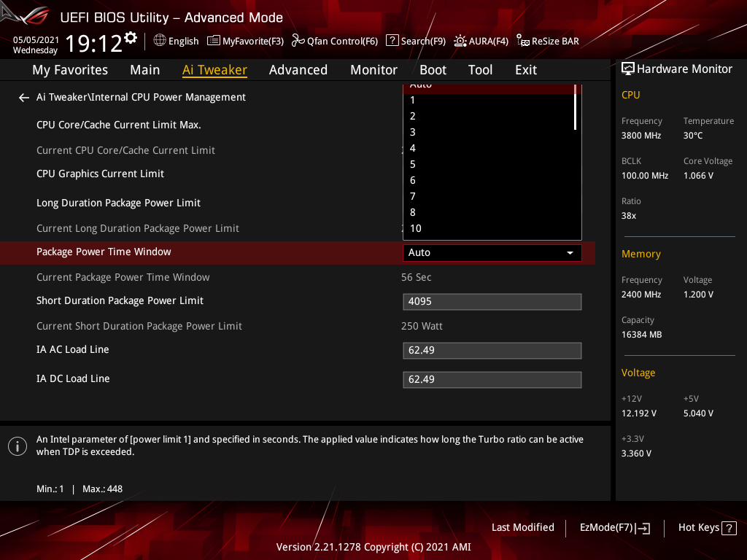Select CPU Graphics Current Limit row
Viewport: 747px width, 560px height.
tap(100, 174)
